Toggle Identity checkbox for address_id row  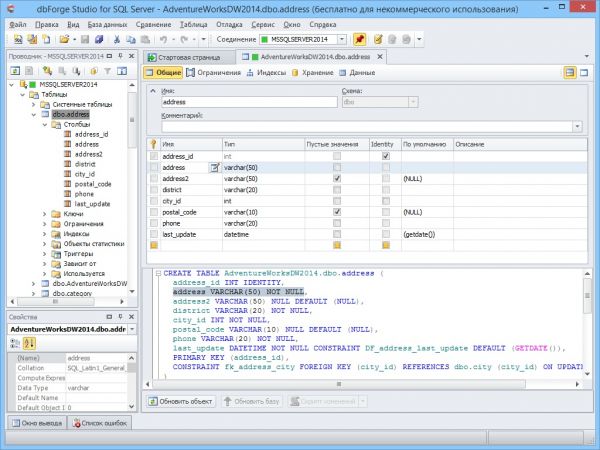point(385,157)
